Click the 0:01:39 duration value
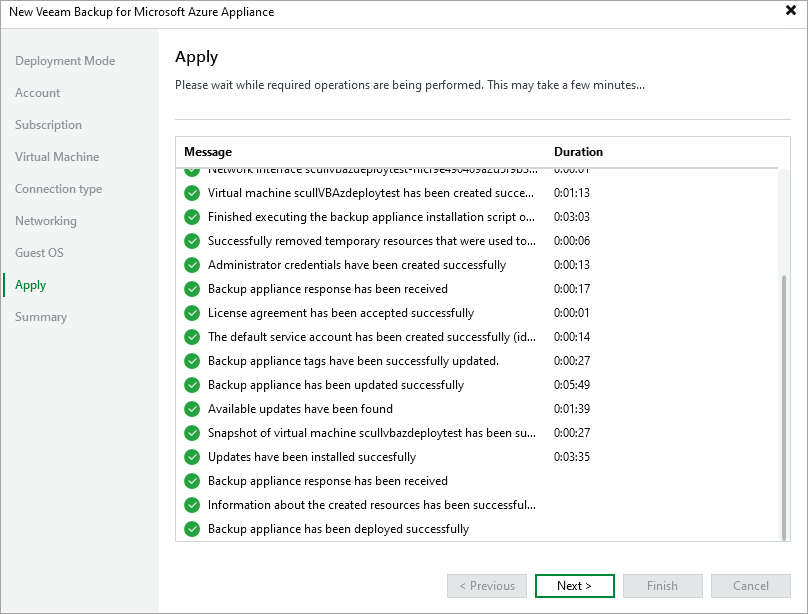Viewport: 808px width, 614px height. click(x=572, y=409)
